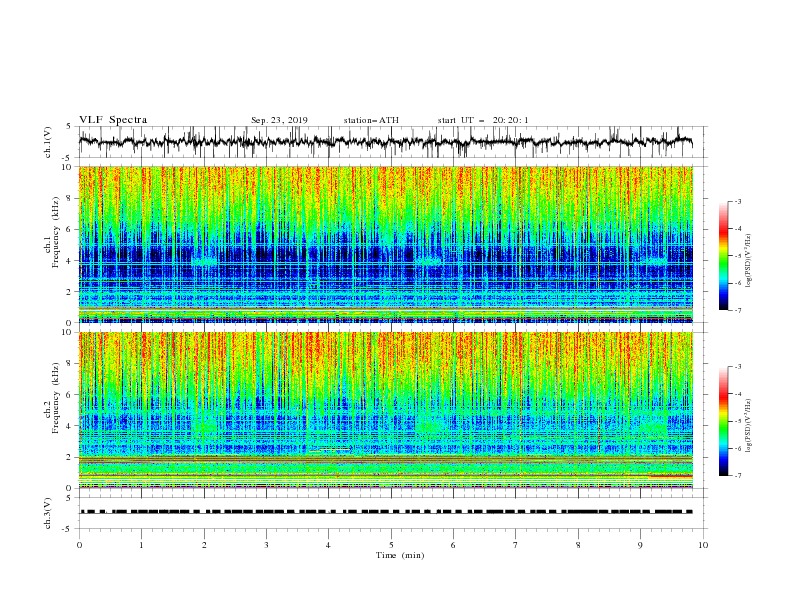Click time axis tick label "1"
Image resolution: width=792 pixels, height=612 pixels.
click(141, 545)
